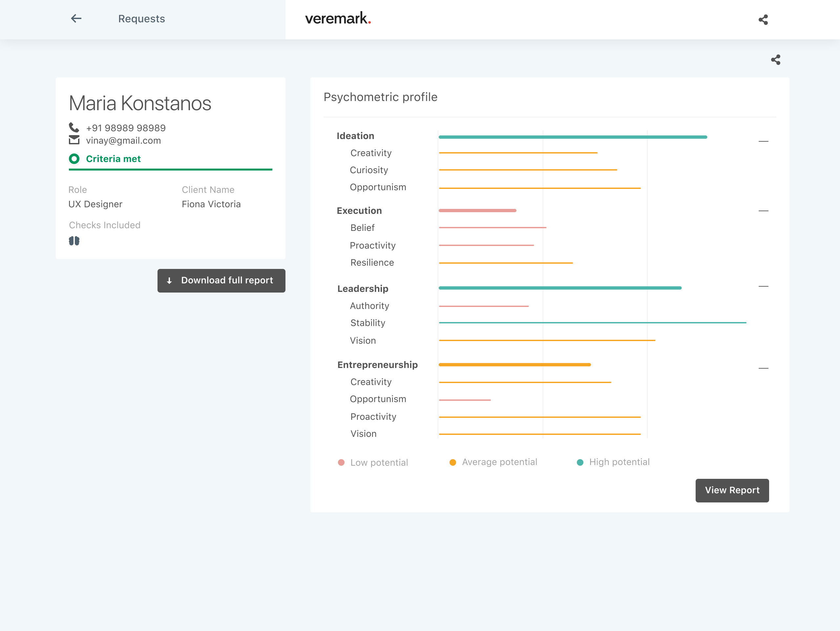The image size is (840, 631).
Task: Click the Average potential legend dot
Action: point(453,462)
